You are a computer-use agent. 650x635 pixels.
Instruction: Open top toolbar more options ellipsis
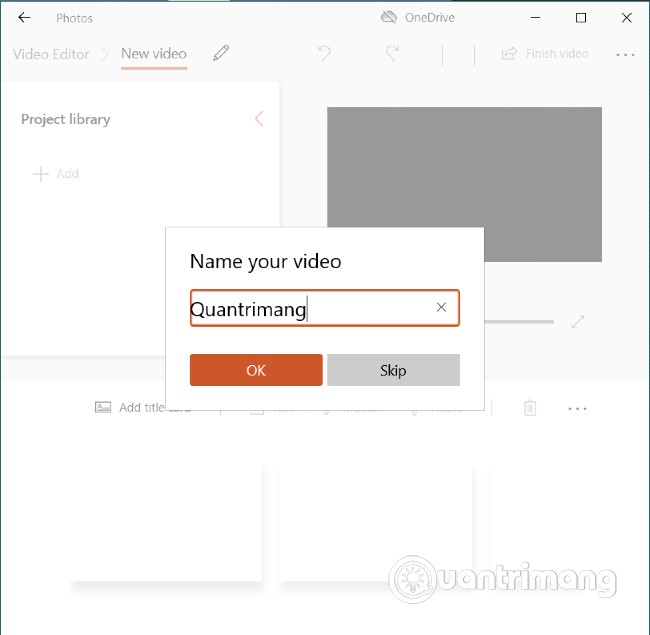point(625,54)
